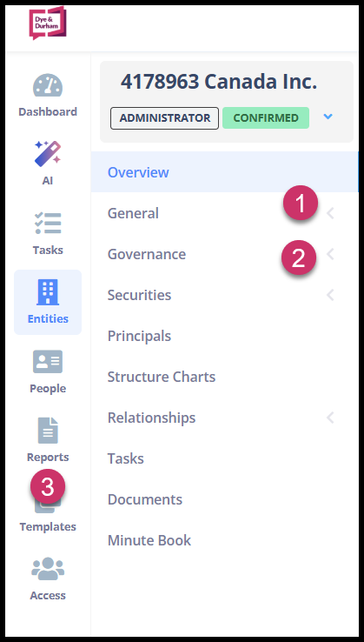Expand the Relationships section chevron
Screen dimensions: 364x642
click(x=330, y=418)
